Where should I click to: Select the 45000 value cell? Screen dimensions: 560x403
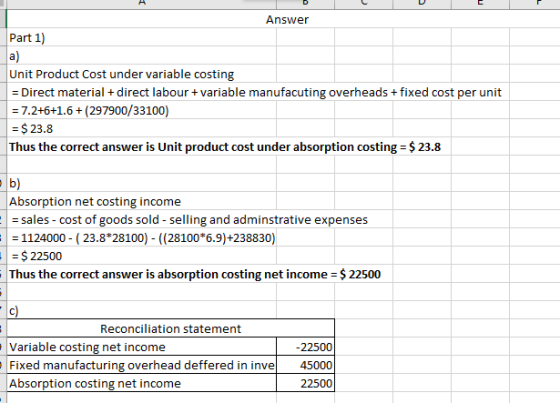click(x=305, y=365)
